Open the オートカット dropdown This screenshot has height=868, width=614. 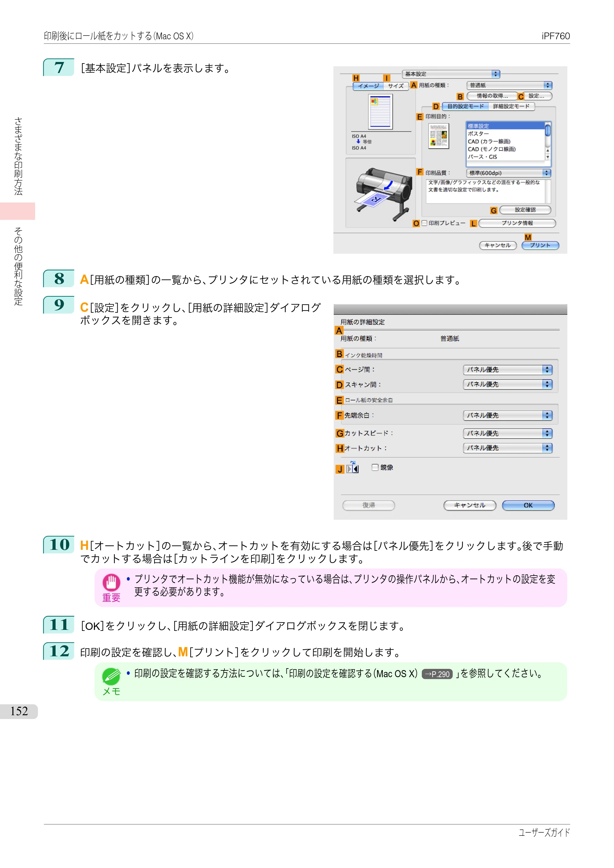click(508, 448)
